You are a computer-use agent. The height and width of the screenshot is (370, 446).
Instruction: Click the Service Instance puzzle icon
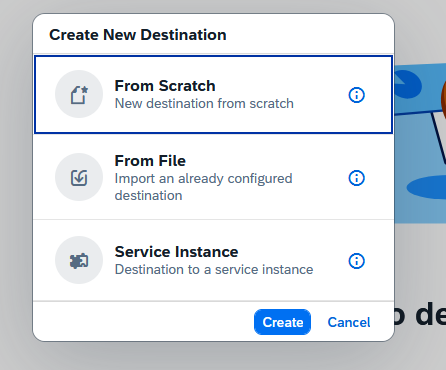coord(79,260)
